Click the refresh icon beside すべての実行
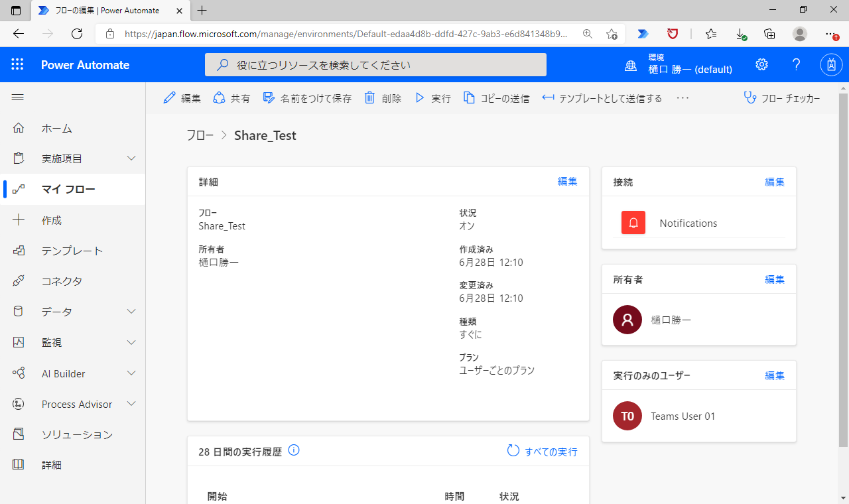Viewport: 849px width, 504px height. 513,451
